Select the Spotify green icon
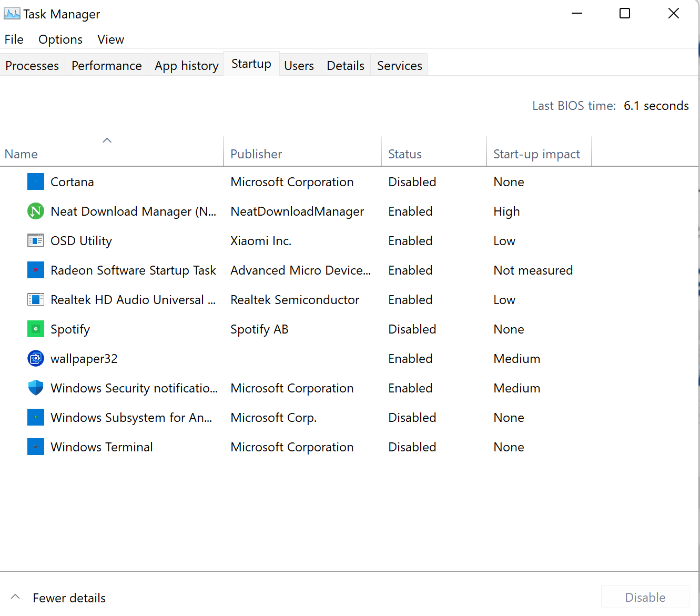This screenshot has width=700, height=616. pos(36,329)
